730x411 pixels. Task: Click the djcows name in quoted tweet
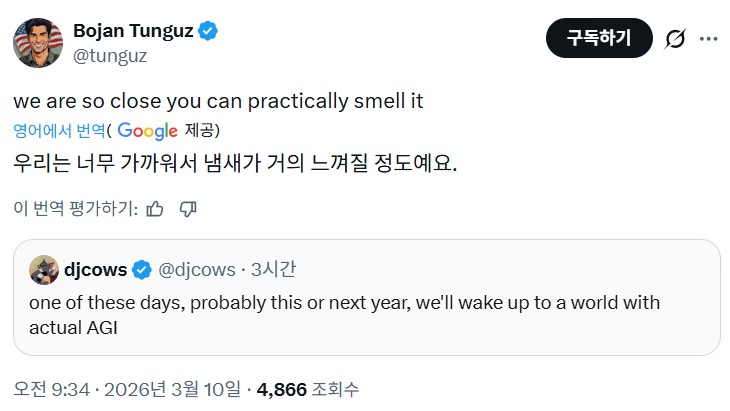(x=97, y=269)
